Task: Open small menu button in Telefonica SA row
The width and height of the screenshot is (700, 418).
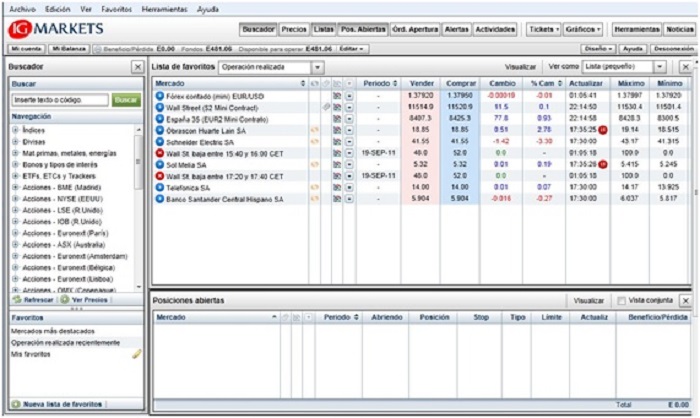Action: click(x=349, y=188)
